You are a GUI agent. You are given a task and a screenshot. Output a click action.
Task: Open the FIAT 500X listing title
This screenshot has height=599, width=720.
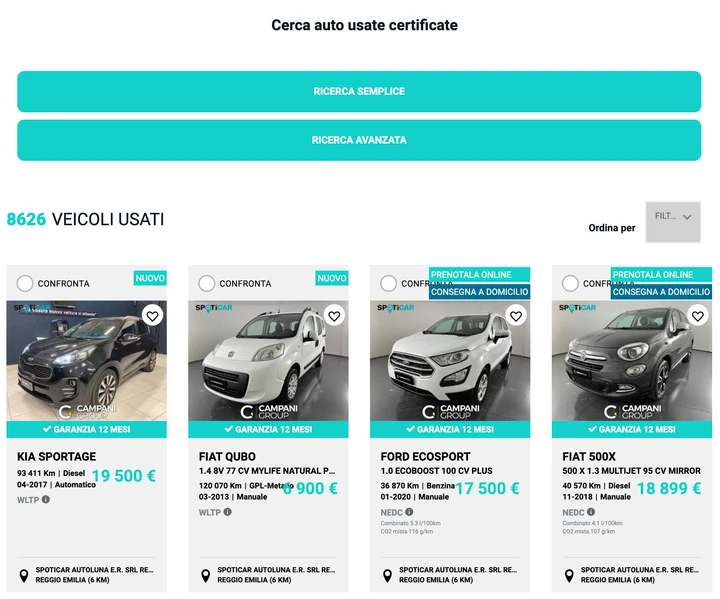pos(589,457)
